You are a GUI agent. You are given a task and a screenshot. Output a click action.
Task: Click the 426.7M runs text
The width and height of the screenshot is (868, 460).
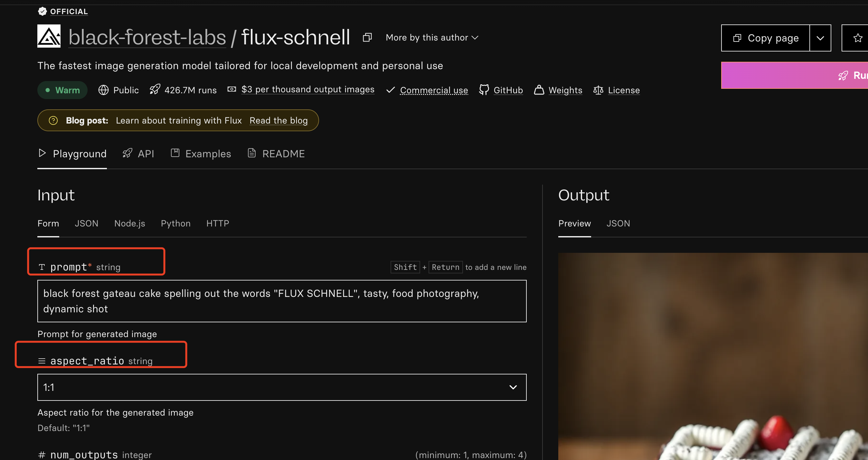coord(190,90)
